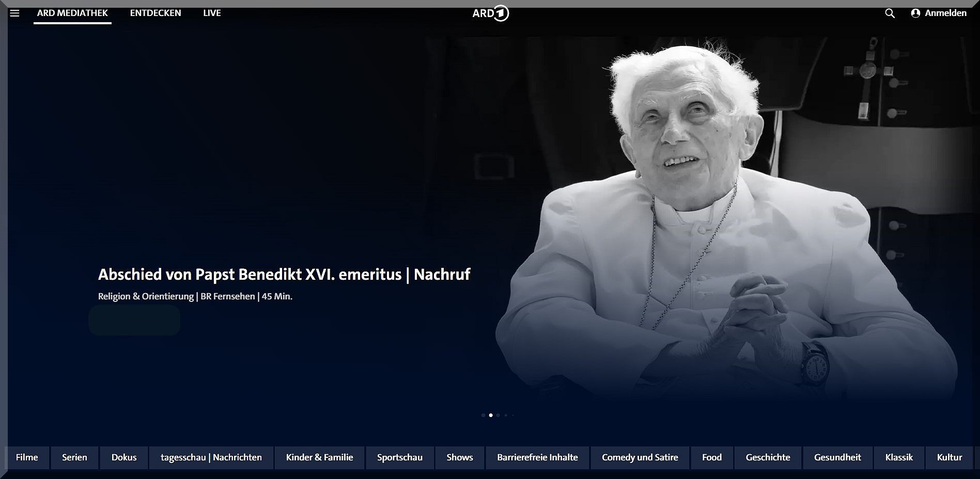This screenshot has width=980, height=479.
Task: Open the Filme category
Action: click(x=27, y=457)
